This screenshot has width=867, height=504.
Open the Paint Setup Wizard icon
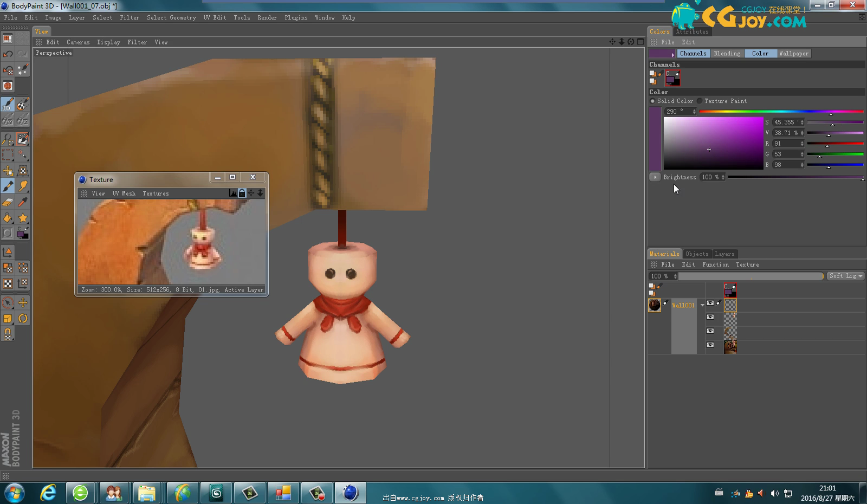click(23, 69)
